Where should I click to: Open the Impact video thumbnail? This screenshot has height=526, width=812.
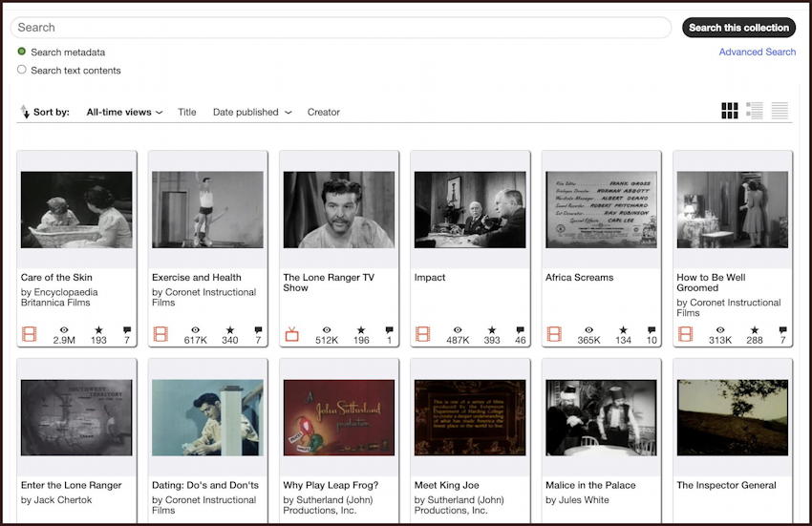470,210
